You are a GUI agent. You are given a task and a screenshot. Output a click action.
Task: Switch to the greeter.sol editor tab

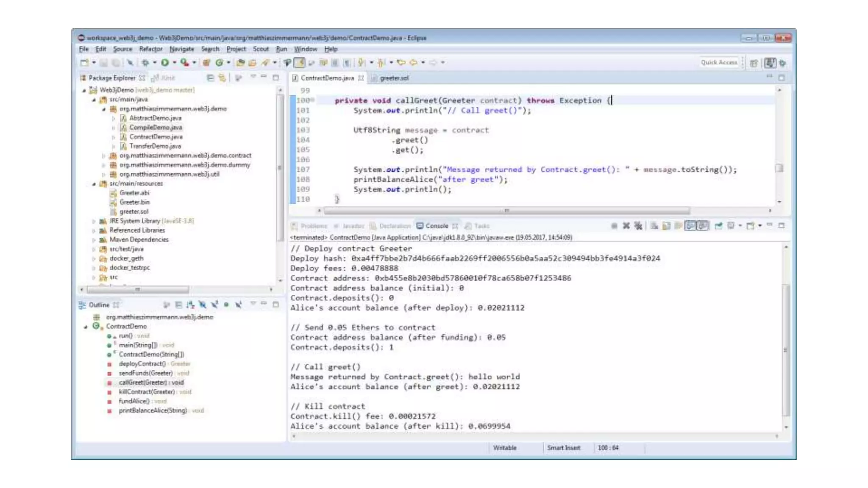pos(394,78)
